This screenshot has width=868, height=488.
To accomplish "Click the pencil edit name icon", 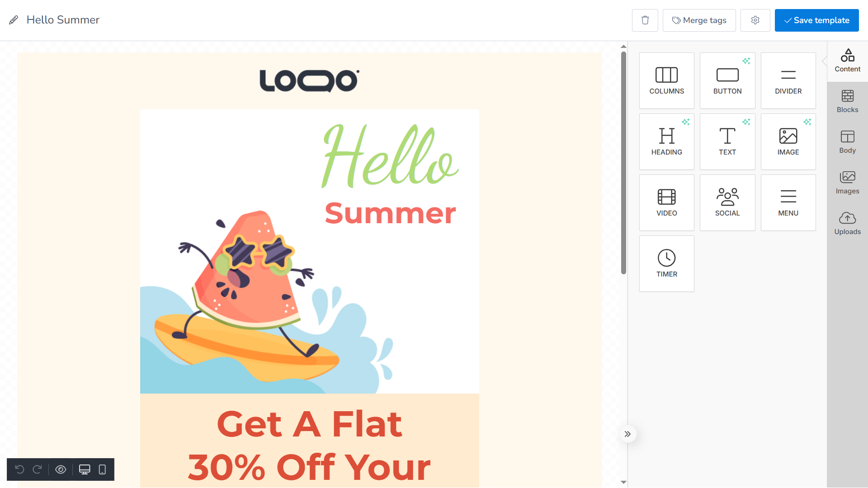I will tap(14, 20).
